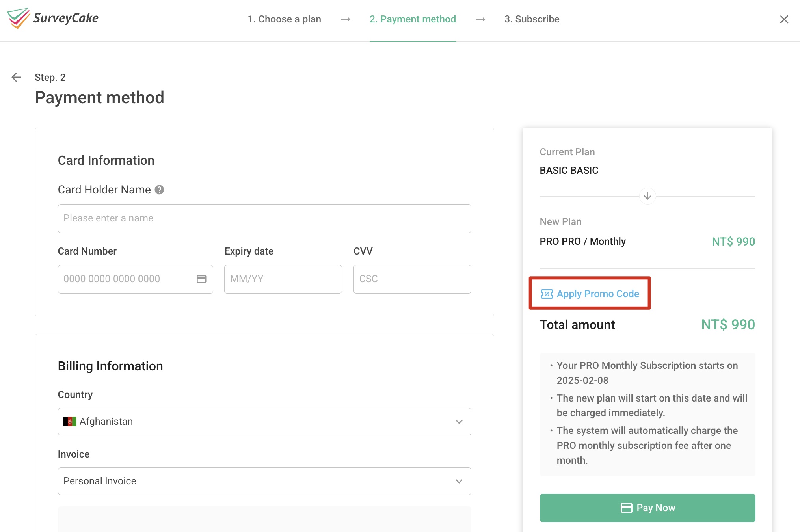Image resolution: width=800 pixels, height=532 pixels.
Task: Go to the Choose a plan step
Action: [x=284, y=19]
